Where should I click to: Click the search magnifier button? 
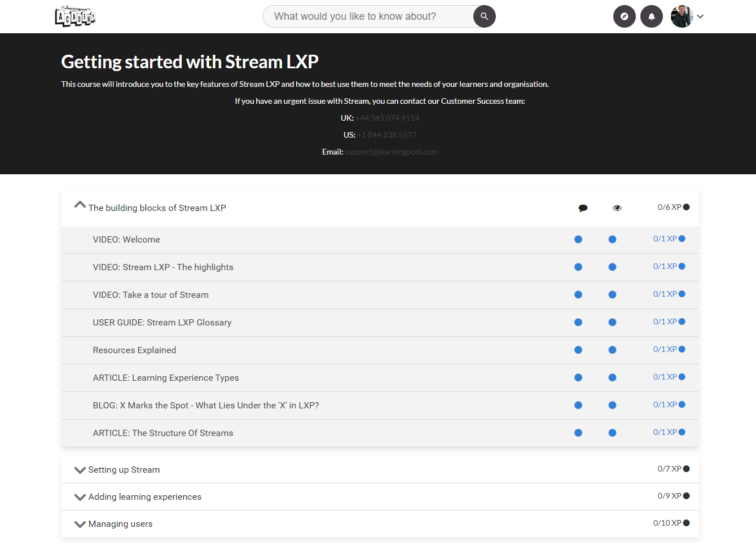coord(484,16)
